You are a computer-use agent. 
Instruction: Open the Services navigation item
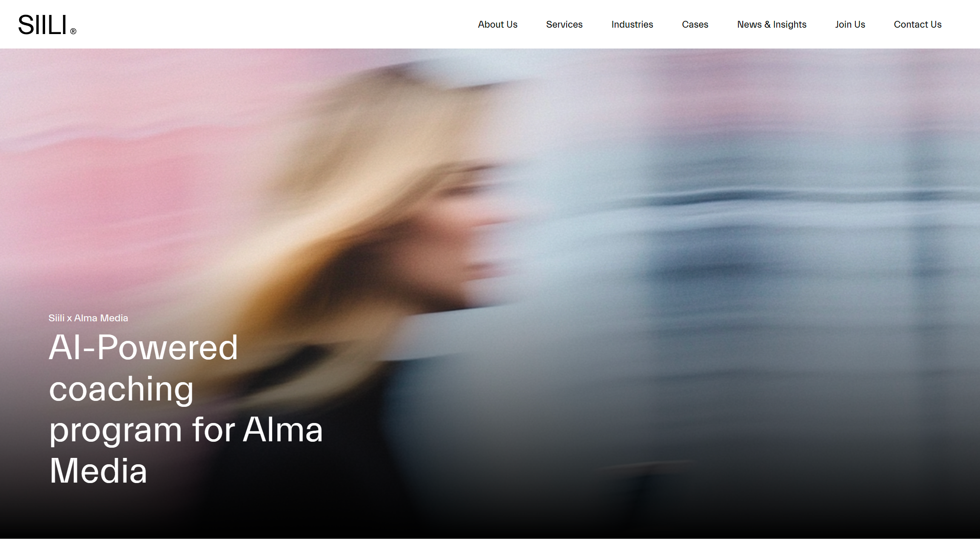click(564, 25)
